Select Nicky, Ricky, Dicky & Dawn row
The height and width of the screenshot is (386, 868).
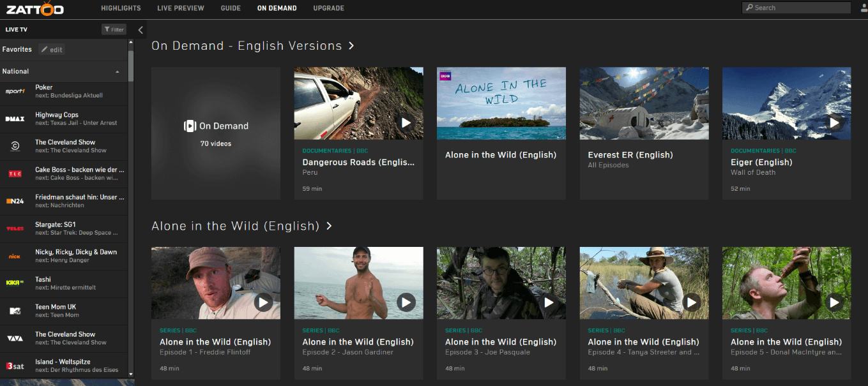coord(64,256)
